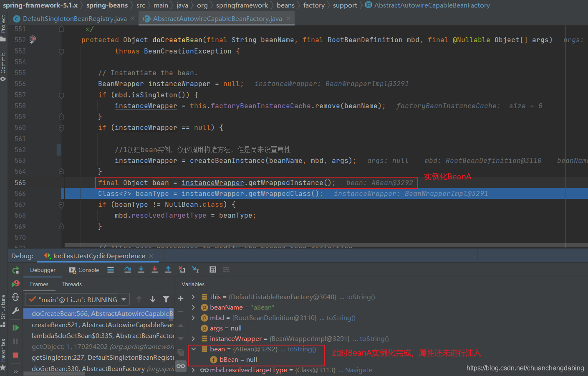Open the Evaluate Expression calculator icon
The width and height of the screenshot is (588, 376).
coord(213,270)
